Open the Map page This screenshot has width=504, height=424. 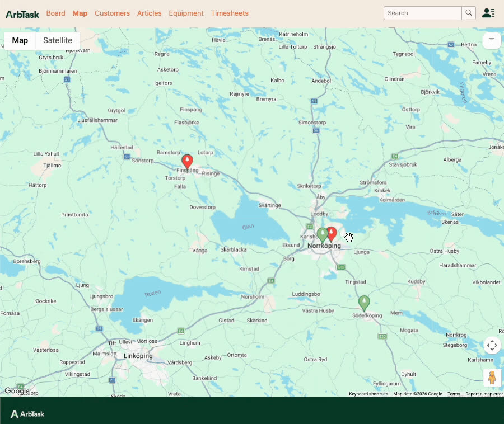tap(80, 13)
